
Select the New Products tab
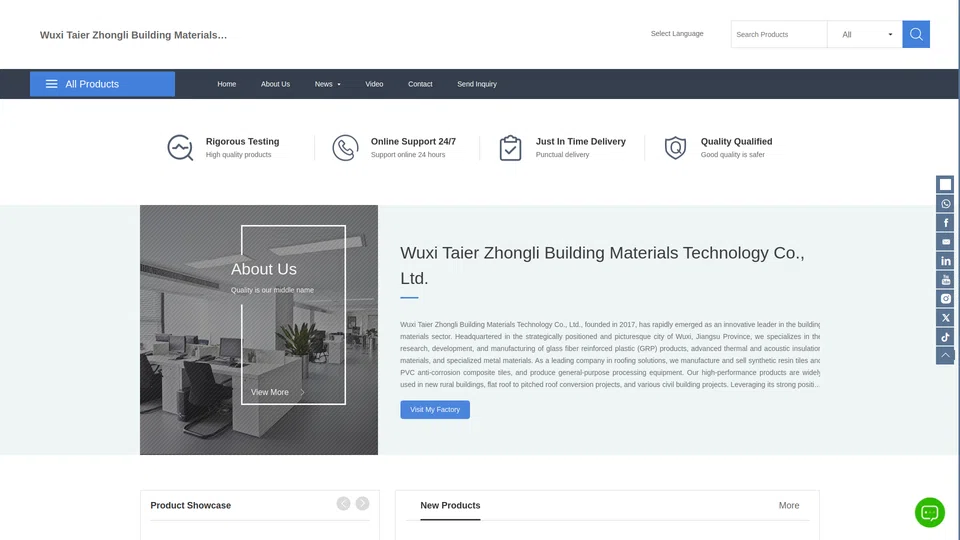[450, 505]
